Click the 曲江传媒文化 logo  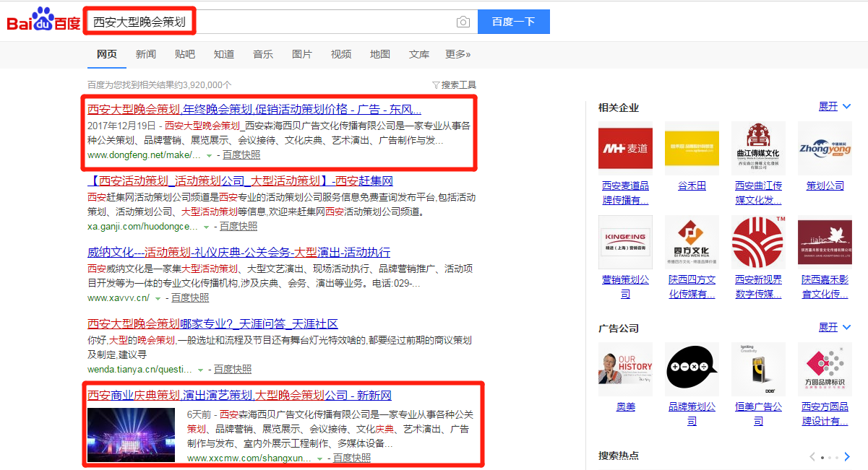pos(758,148)
